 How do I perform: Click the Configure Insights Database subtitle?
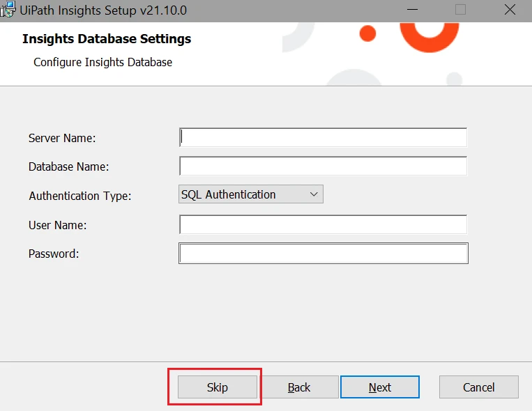pyautogui.click(x=102, y=63)
